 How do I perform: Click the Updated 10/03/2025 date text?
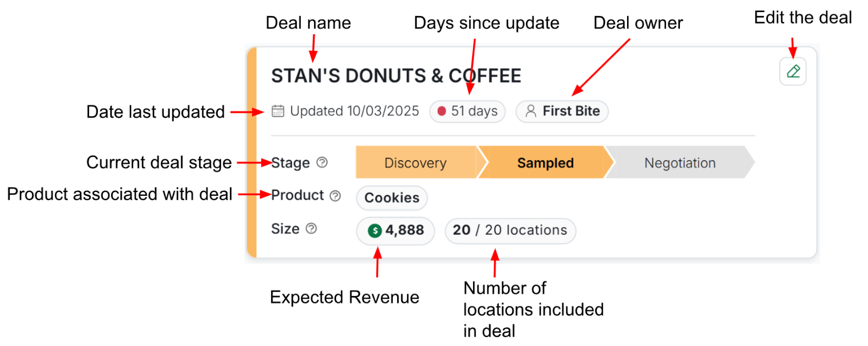pos(354,111)
